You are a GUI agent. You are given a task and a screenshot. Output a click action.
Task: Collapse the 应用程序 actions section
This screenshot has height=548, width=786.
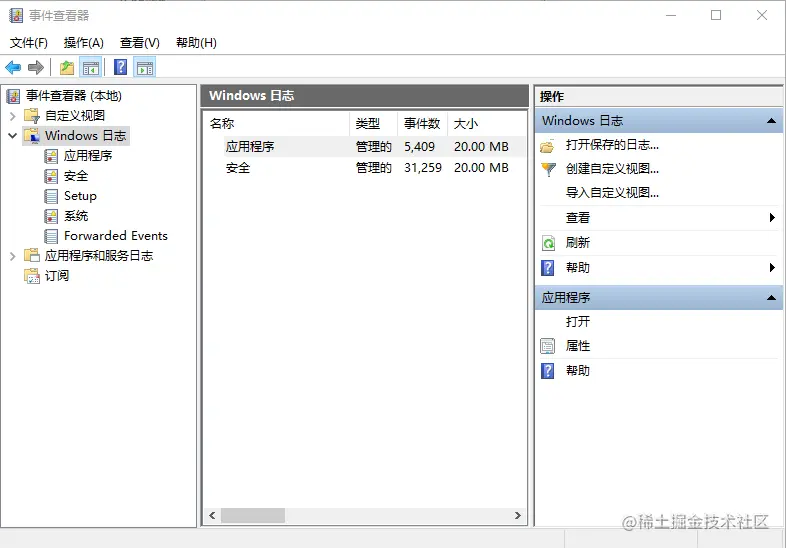pyautogui.click(x=771, y=298)
